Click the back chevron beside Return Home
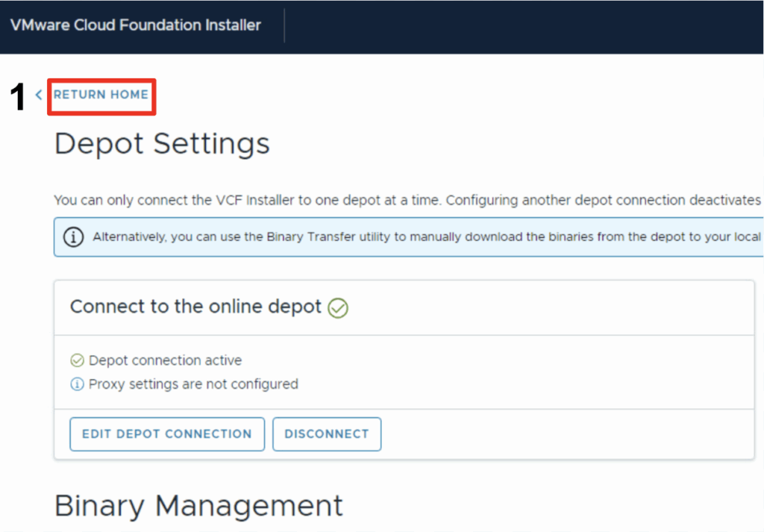764x532 pixels. click(x=39, y=95)
